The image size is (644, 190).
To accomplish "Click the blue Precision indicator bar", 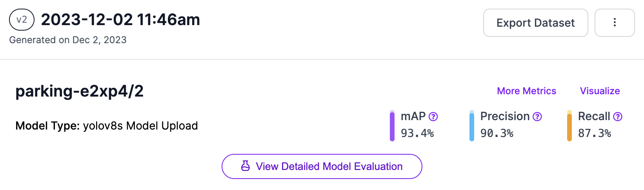I will pyautogui.click(x=472, y=126).
